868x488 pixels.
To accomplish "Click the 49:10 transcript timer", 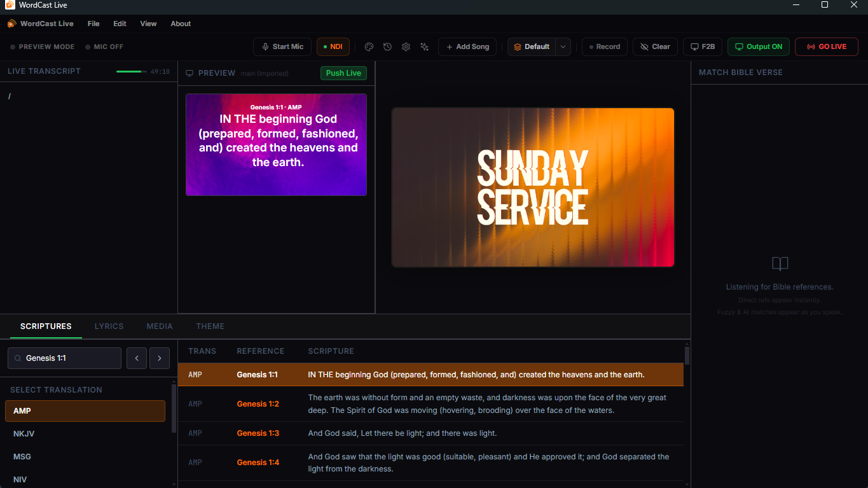I will (x=160, y=72).
